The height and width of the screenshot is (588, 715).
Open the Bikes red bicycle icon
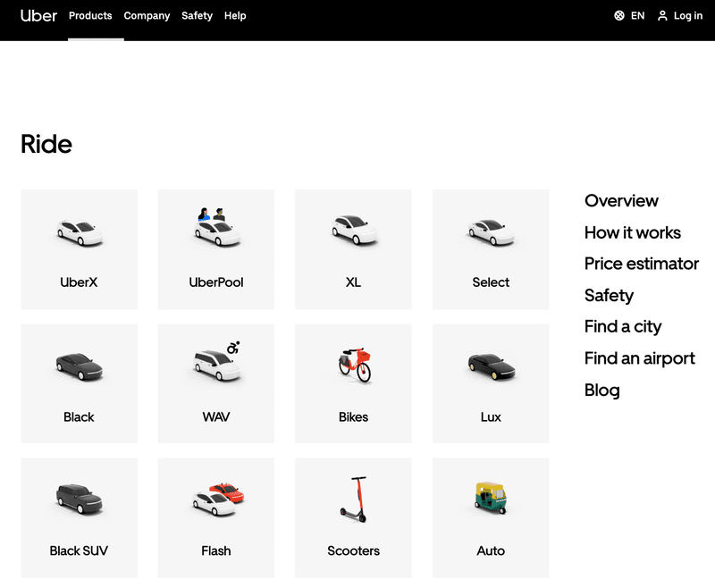(355, 365)
